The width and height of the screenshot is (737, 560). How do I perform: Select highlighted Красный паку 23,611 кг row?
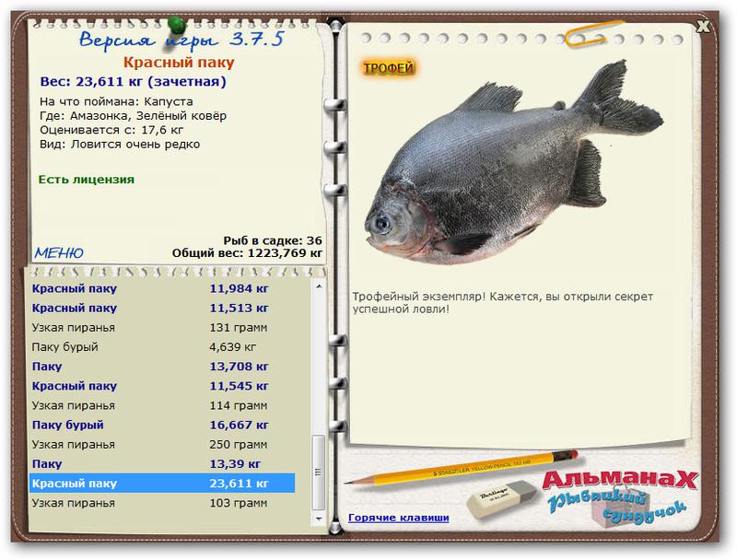click(x=162, y=483)
